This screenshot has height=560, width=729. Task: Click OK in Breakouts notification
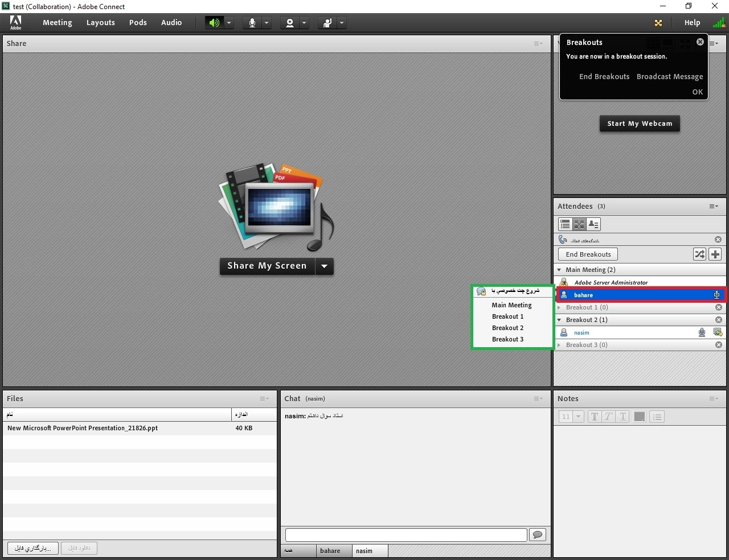tap(698, 92)
